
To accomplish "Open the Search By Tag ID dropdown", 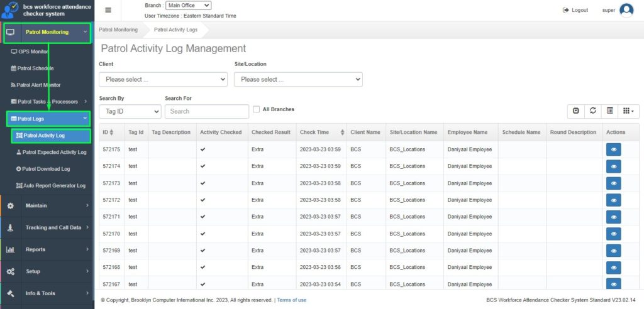I will (130, 111).
